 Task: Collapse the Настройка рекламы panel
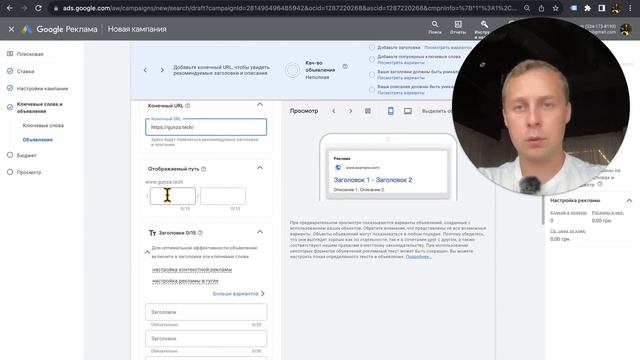(x=629, y=200)
